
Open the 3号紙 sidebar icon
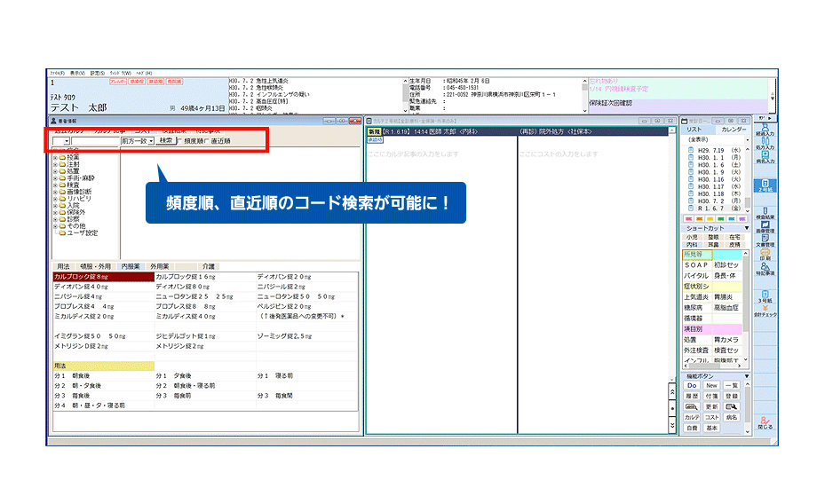click(x=765, y=296)
